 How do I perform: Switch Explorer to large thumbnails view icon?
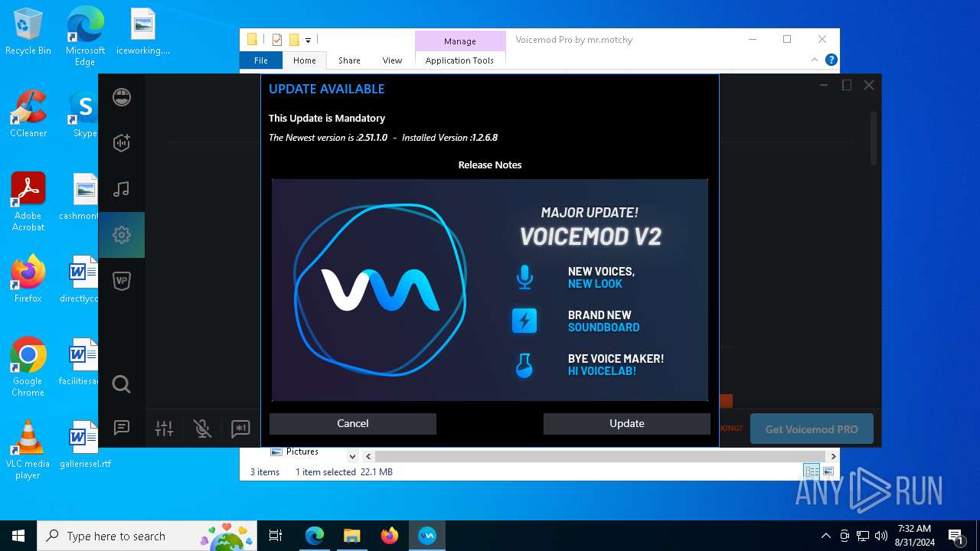[828, 471]
